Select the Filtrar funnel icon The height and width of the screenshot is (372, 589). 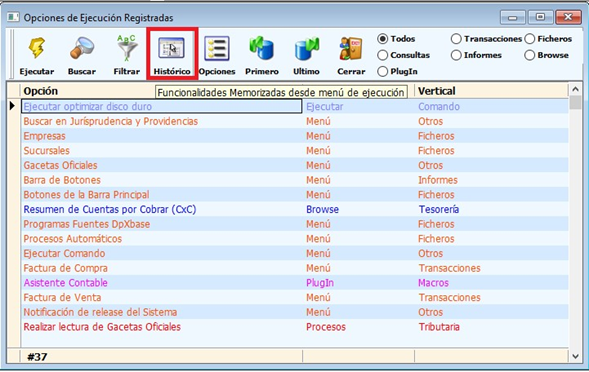[127, 48]
